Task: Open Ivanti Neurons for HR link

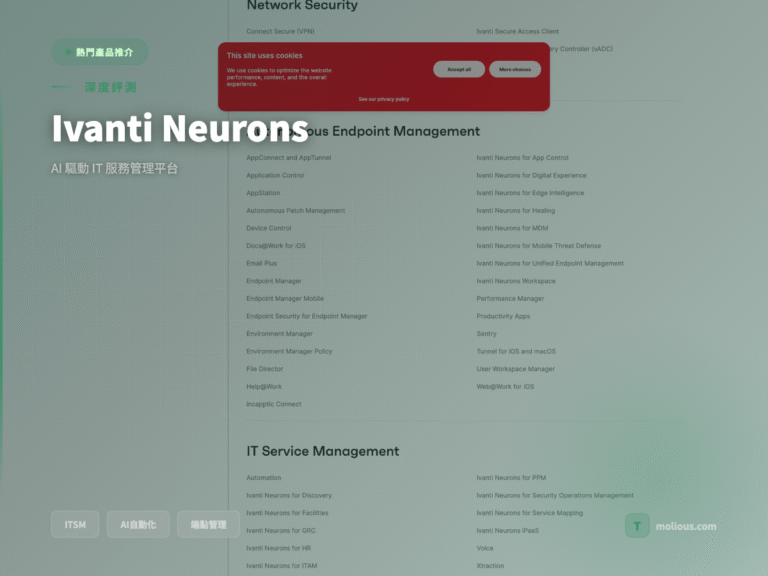Action: click(278, 549)
